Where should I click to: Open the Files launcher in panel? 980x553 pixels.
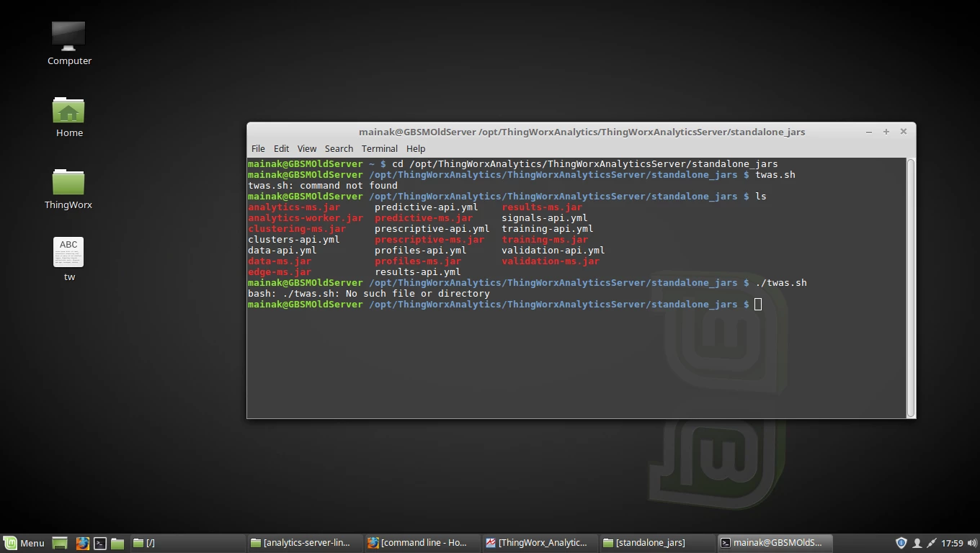117,543
